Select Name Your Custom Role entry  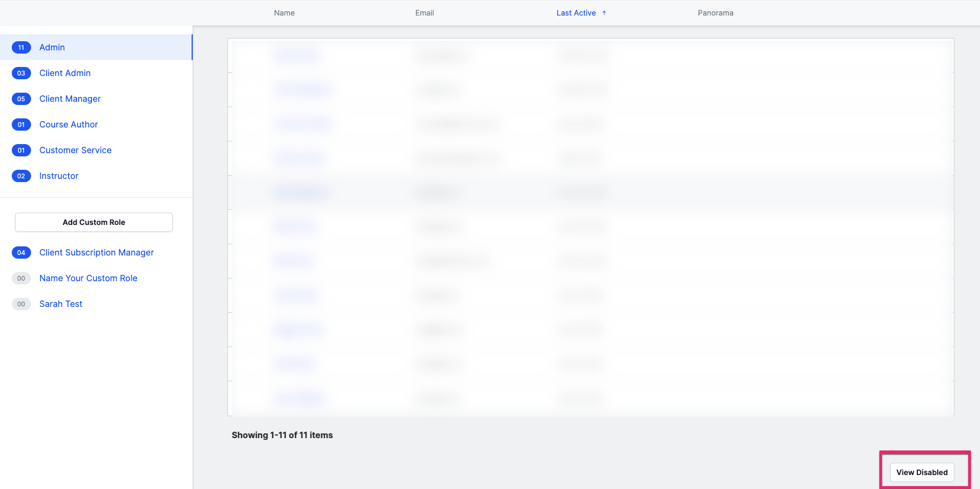[x=88, y=278]
